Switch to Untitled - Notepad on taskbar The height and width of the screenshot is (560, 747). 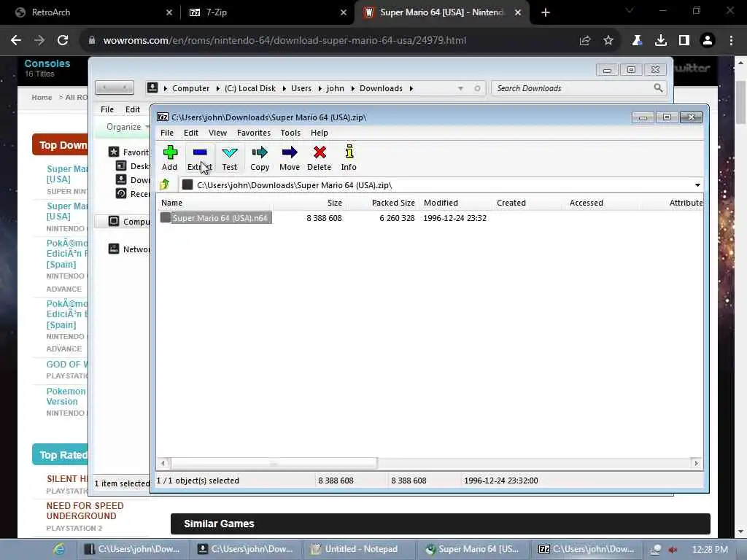tap(360, 549)
